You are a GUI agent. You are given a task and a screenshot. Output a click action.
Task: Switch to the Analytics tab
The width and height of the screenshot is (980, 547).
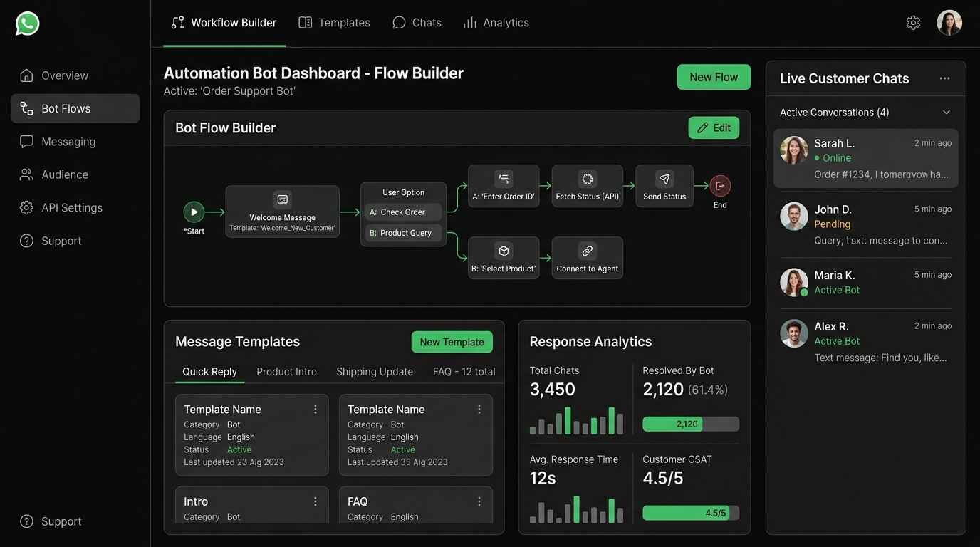click(x=496, y=23)
